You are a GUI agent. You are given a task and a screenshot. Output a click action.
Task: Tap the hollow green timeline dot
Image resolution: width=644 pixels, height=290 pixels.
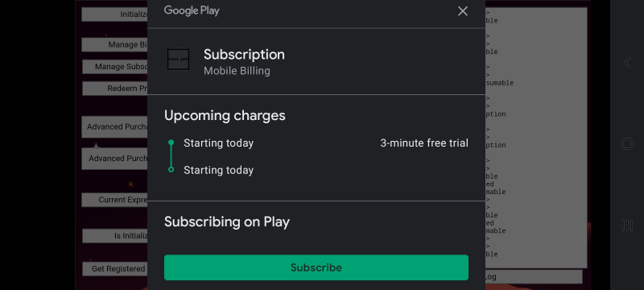[x=171, y=169]
